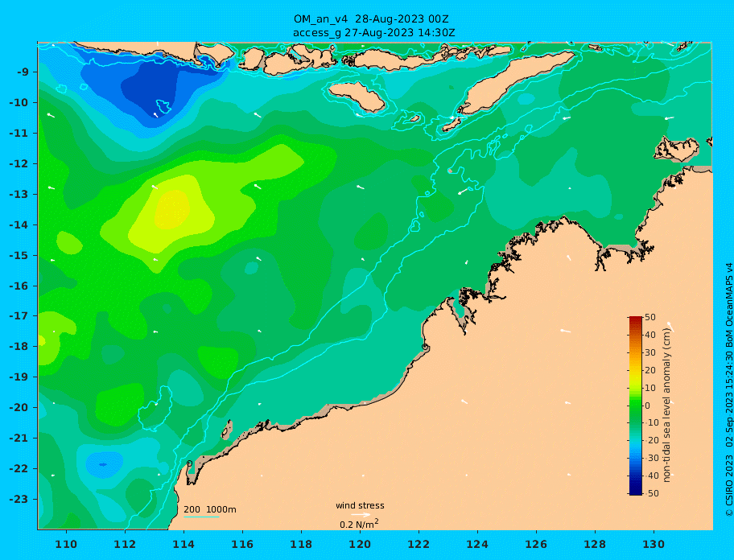Screen dimensions: 734x560
Task: Click the small blue eddy near 111E 22S
Action: tap(104, 464)
